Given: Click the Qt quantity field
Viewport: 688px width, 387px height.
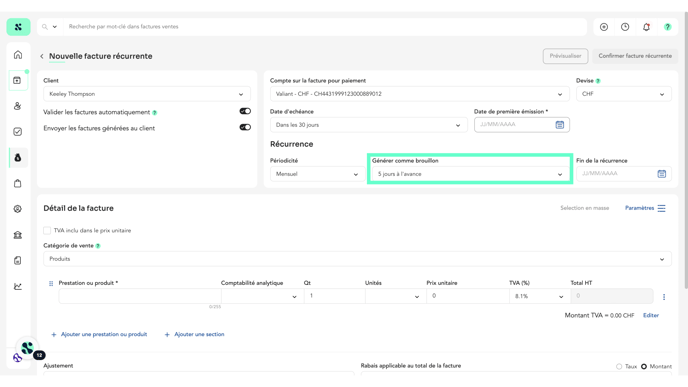Looking at the screenshot, I should click(x=334, y=296).
